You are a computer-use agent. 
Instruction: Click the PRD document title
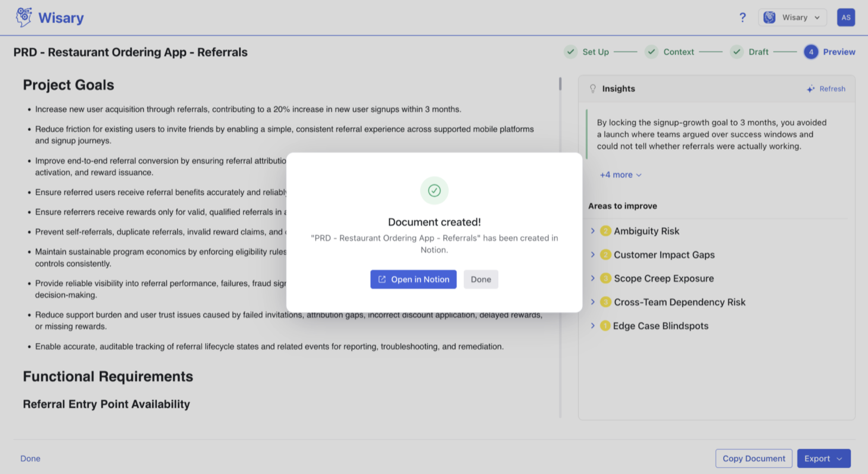[130, 52]
